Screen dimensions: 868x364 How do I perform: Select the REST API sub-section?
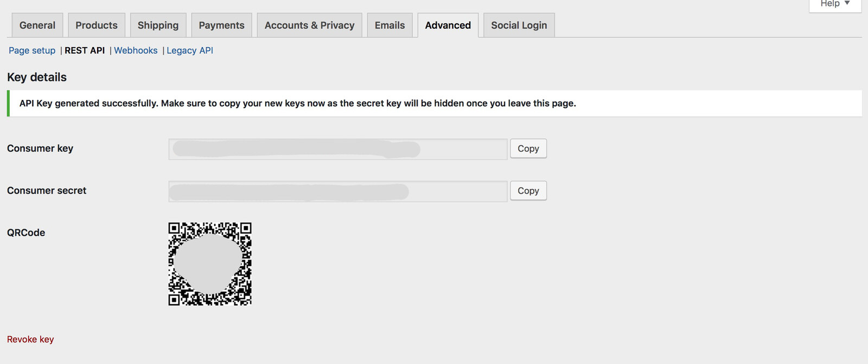pos(85,50)
